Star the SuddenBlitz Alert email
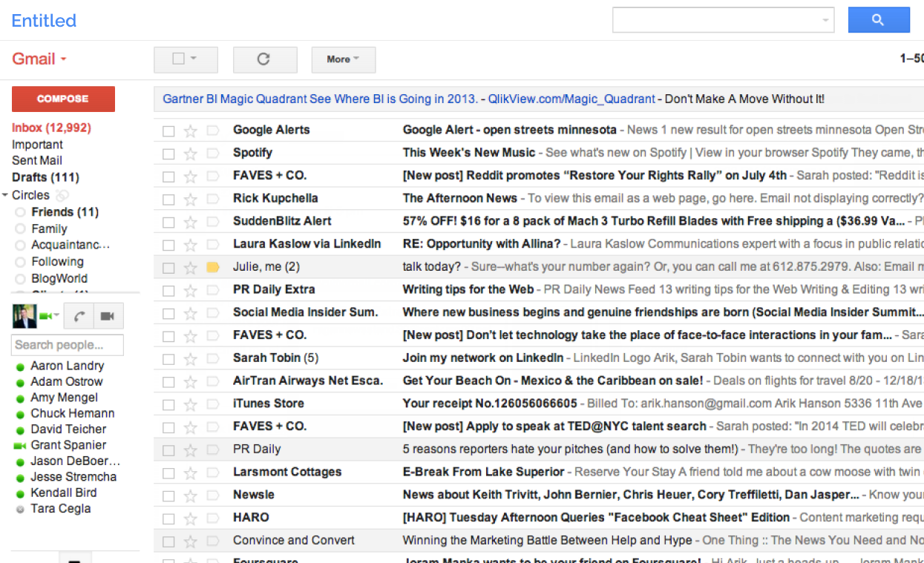 191,223
